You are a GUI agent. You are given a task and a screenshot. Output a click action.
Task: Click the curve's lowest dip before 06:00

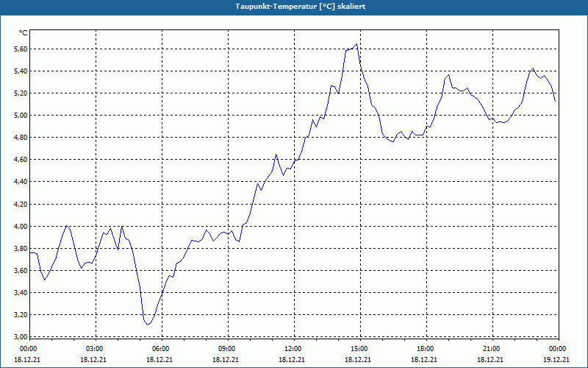(148, 325)
